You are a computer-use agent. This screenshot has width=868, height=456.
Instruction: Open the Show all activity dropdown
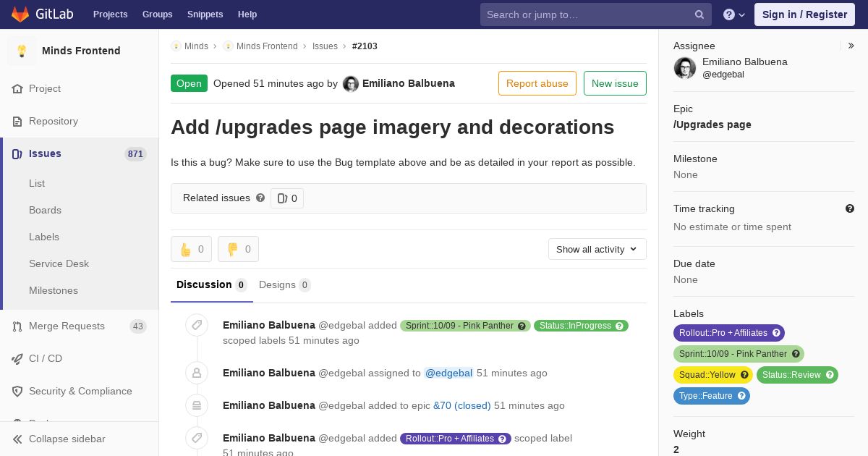(x=597, y=249)
